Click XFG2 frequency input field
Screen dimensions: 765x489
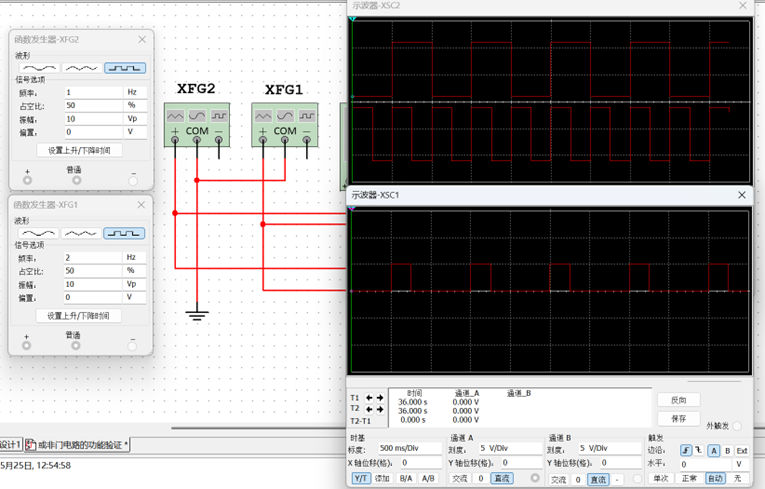pos(94,92)
